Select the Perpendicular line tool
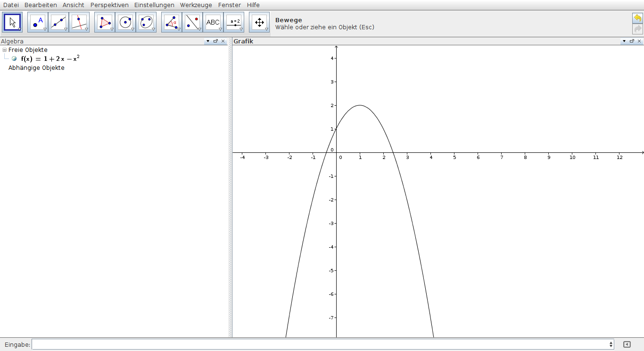644x351 pixels. point(79,22)
